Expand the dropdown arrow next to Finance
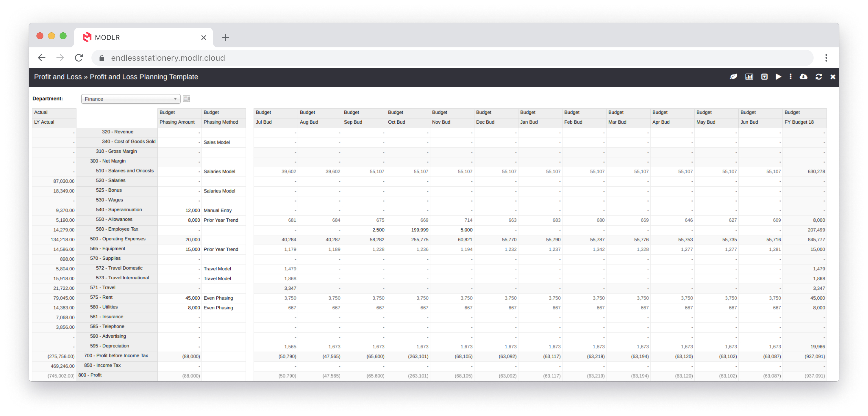 [x=175, y=99]
